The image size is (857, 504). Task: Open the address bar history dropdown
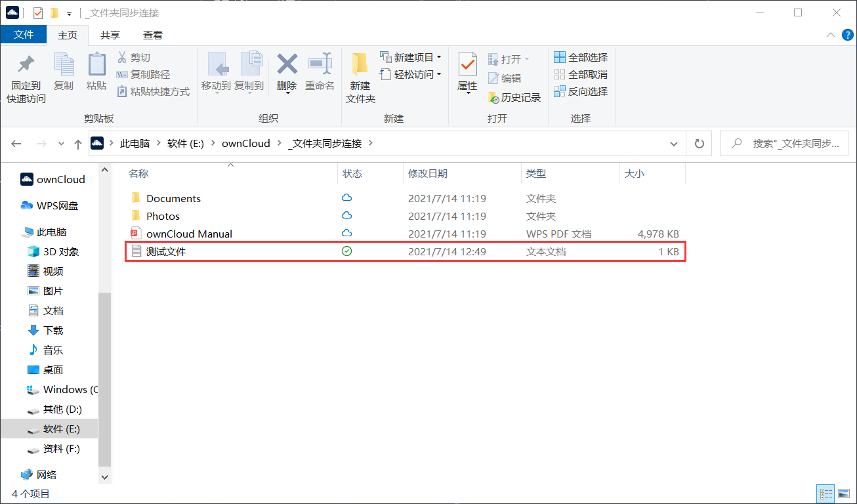[674, 144]
